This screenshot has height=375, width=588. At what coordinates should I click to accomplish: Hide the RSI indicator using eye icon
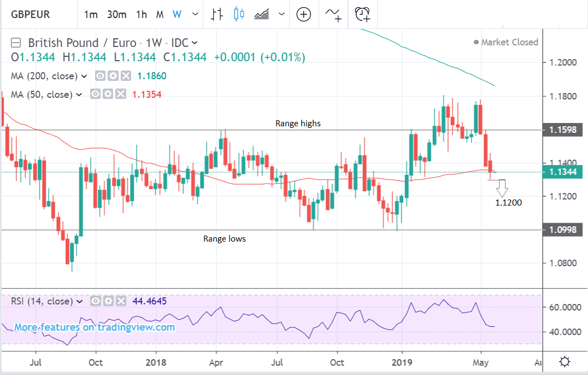[x=96, y=301]
